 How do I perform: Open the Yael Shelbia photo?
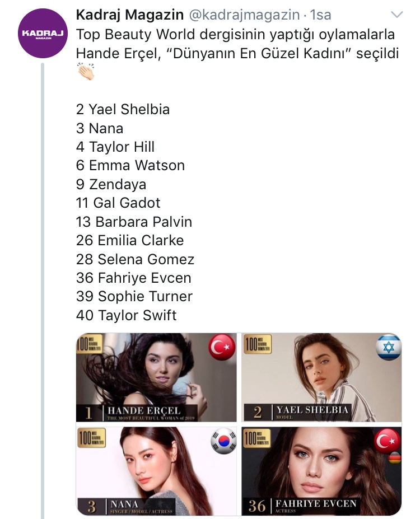click(321, 377)
